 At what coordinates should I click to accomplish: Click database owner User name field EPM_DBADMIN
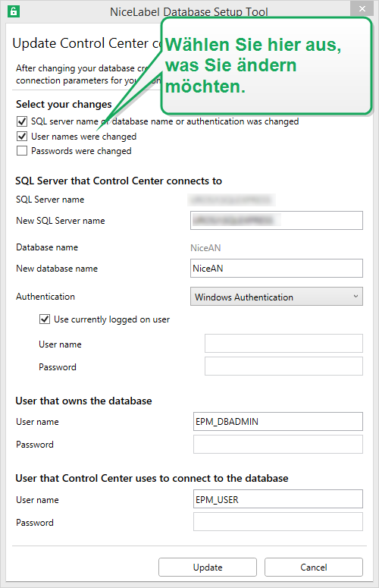click(278, 422)
